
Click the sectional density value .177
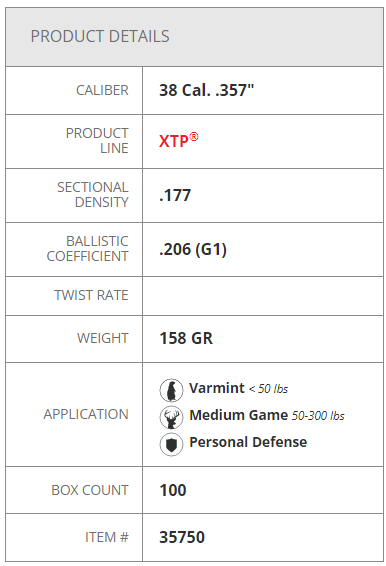pos(175,195)
